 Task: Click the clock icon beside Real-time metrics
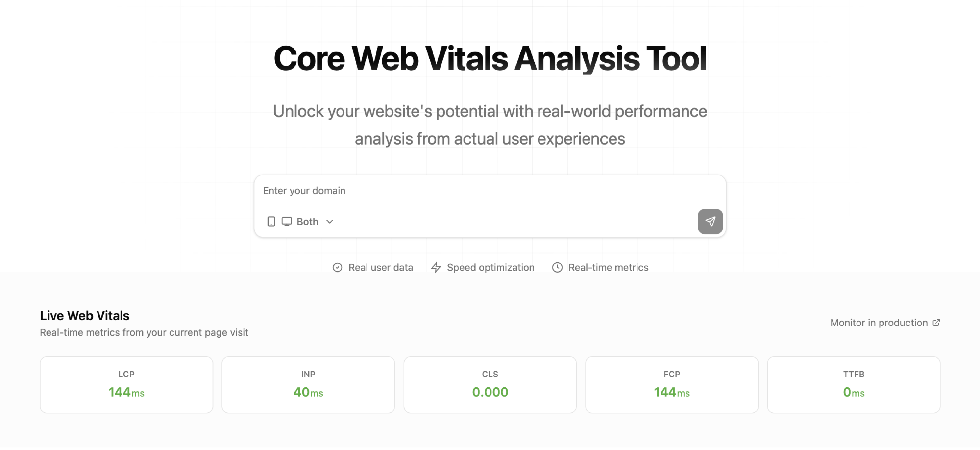[557, 268]
